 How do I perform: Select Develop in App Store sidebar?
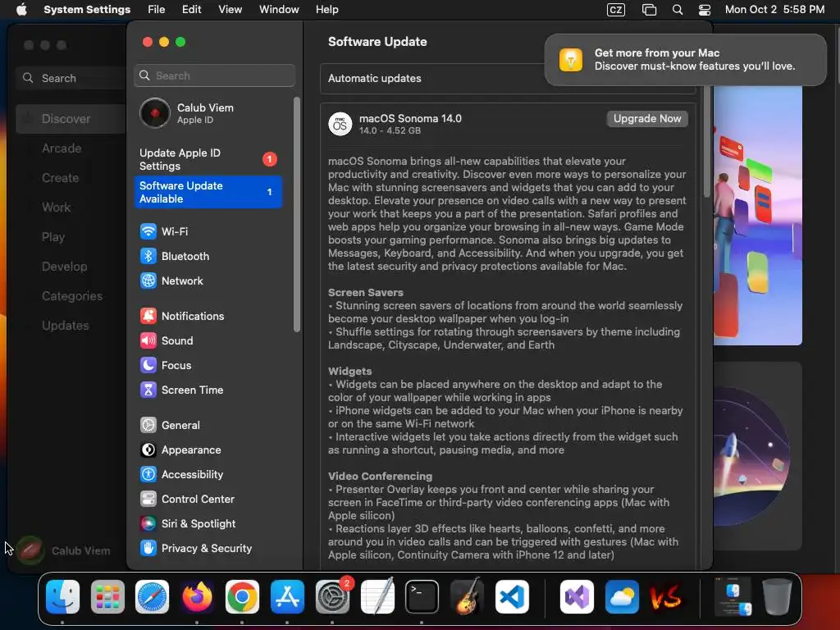[x=64, y=267]
